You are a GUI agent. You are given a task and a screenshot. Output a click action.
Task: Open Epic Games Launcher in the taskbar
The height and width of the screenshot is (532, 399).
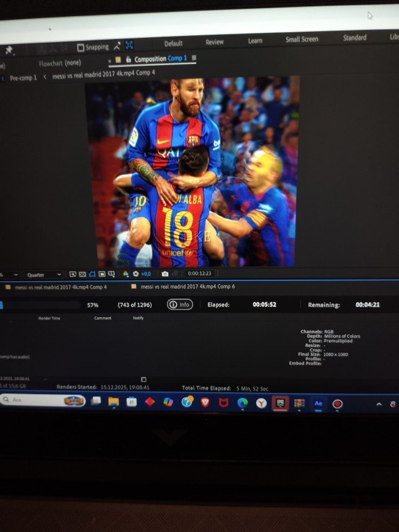(280, 403)
